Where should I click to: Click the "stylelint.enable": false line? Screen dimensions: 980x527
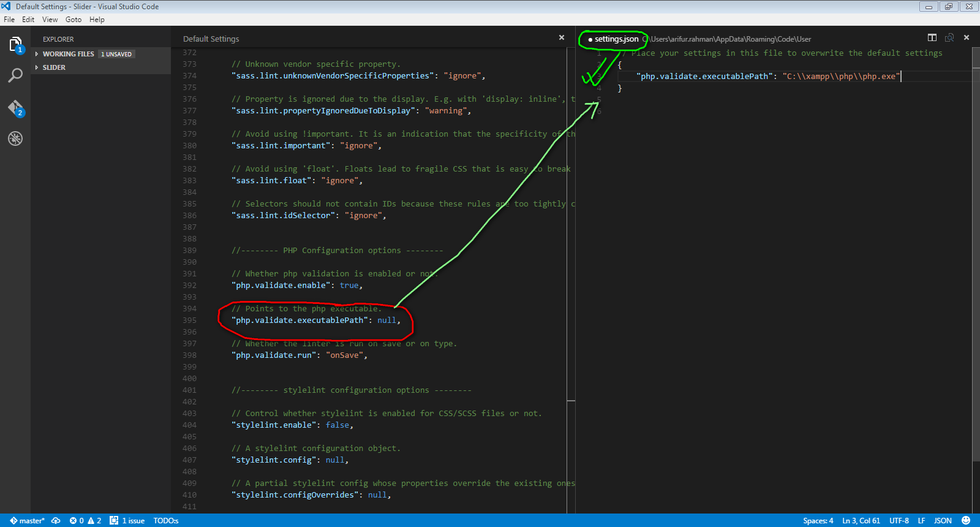click(292, 425)
